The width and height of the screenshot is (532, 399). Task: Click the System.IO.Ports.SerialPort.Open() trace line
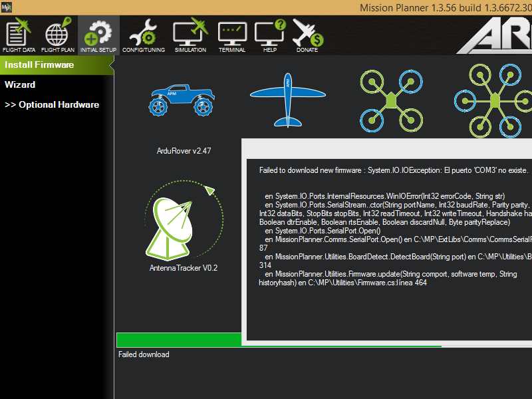coord(323,231)
